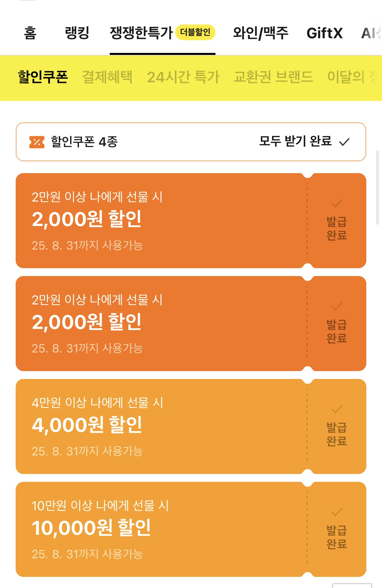This screenshot has height=588, width=382.
Task: Tap the check icon on second 2,000원 coupon
Action: (x=337, y=306)
